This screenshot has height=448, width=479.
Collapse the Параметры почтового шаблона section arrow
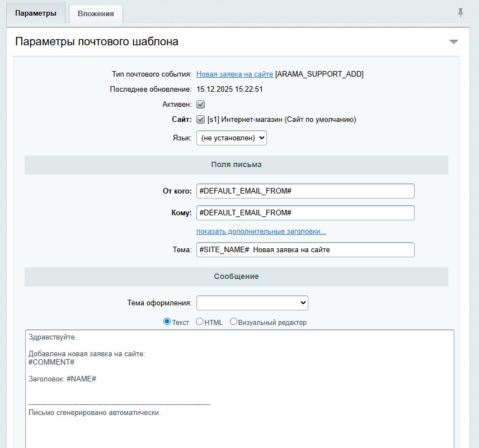[453, 42]
